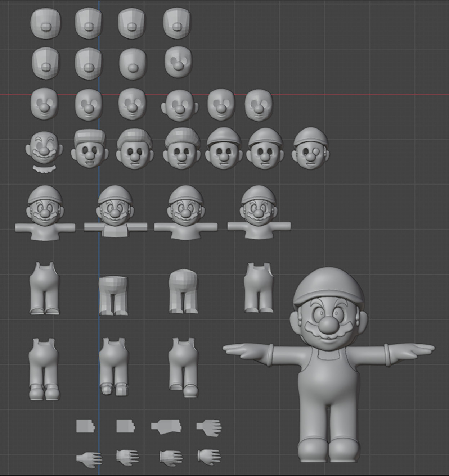Select the Mario bust with blocky square torso
This screenshot has height=476, width=449.
115,211
